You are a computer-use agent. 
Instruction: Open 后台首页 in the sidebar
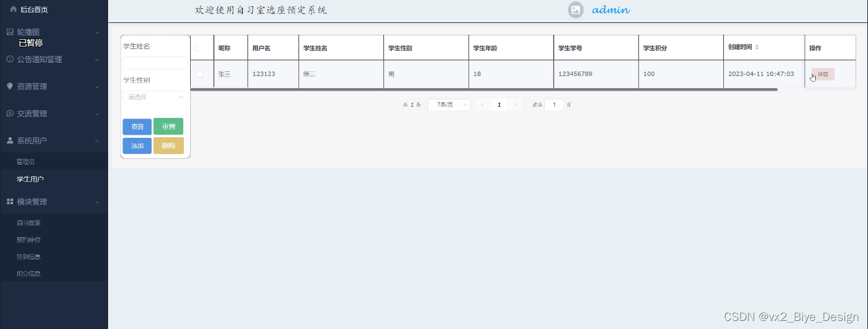(x=34, y=9)
